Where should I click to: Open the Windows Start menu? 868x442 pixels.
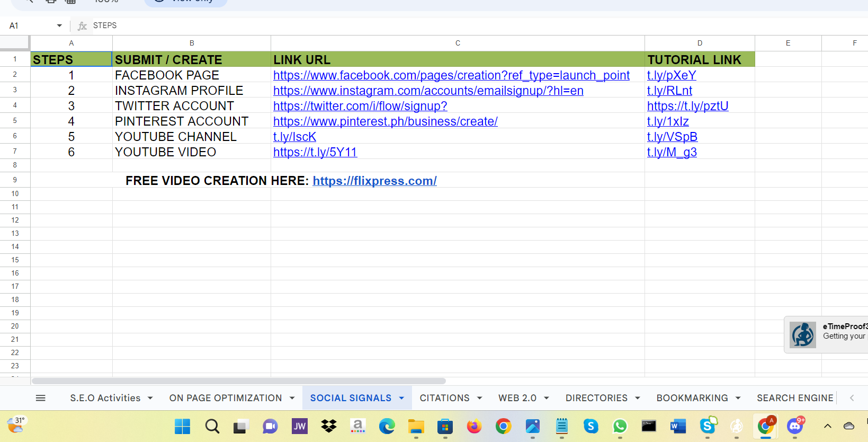(x=182, y=426)
